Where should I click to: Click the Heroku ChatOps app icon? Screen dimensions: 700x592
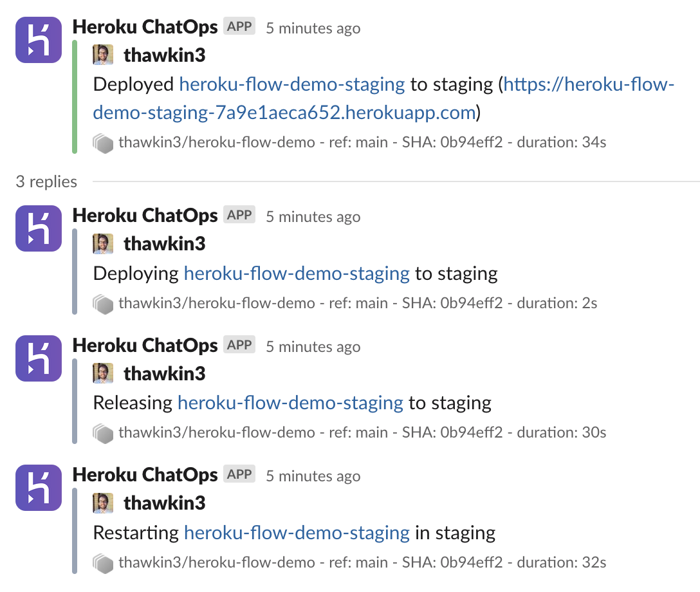pos(37,39)
